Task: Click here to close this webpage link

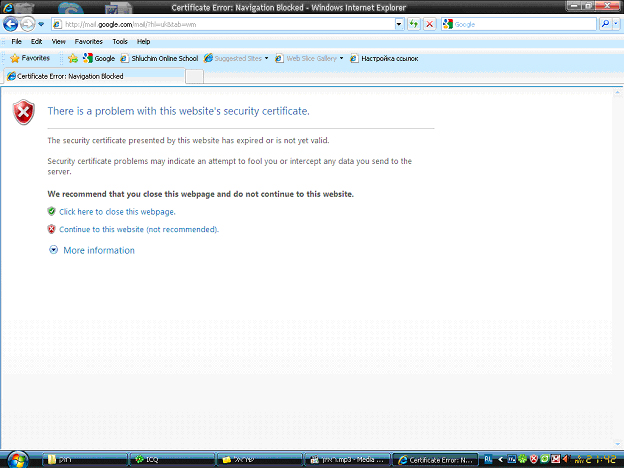Action: coord(117,212)
